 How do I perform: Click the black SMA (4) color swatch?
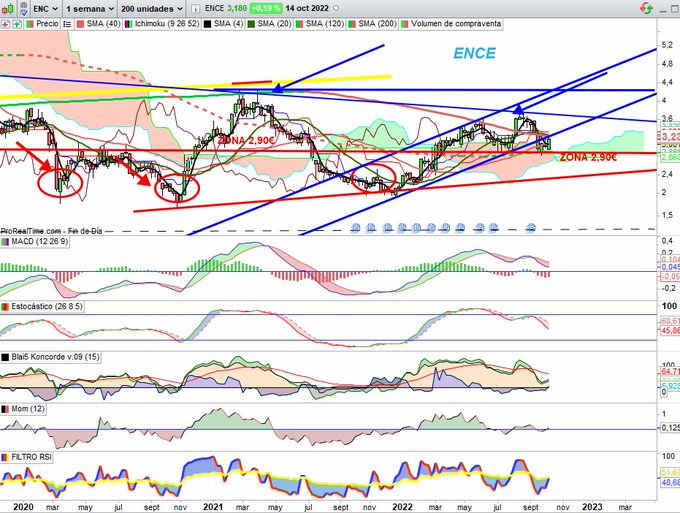[x=207, y=24]
